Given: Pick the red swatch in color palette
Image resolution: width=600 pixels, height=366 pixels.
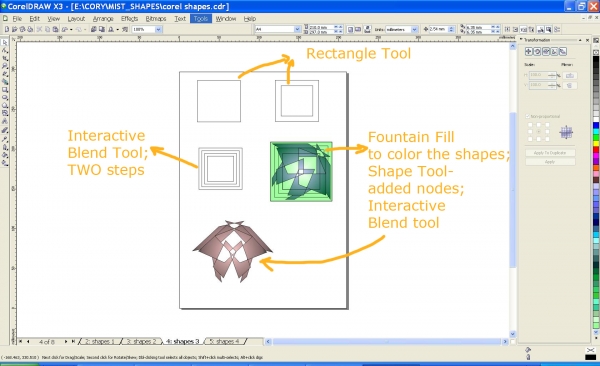Looking at the screenshot, I should point(596,149).
